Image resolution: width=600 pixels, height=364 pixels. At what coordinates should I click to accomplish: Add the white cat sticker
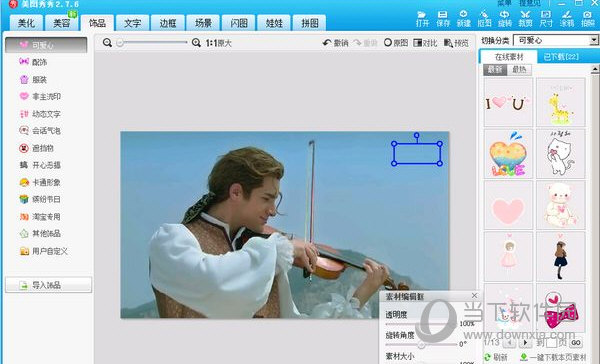coord(561,153)
